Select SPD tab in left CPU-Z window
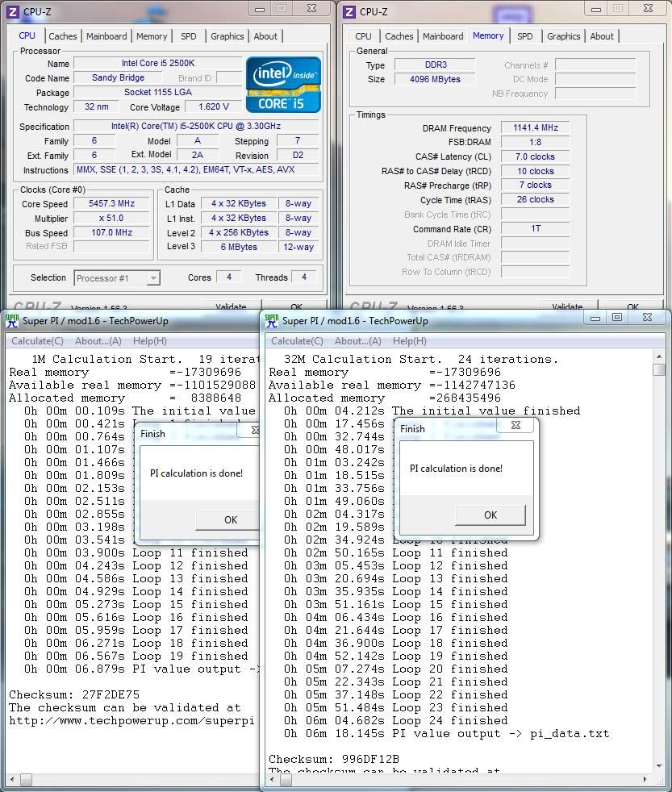This screenshot has height=792, width=672. (189, 36)
